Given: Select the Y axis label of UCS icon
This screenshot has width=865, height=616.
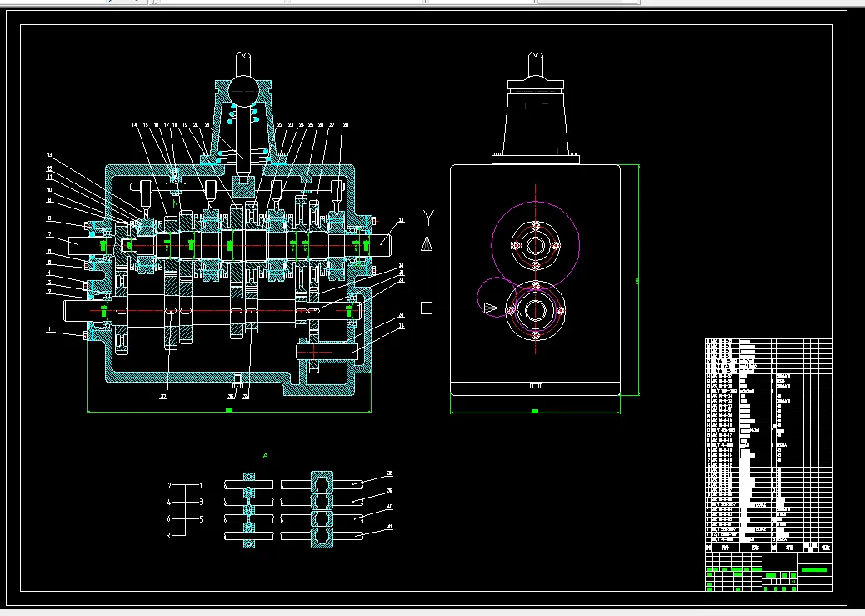Looking at the screenshot, I should coord(428,218).
